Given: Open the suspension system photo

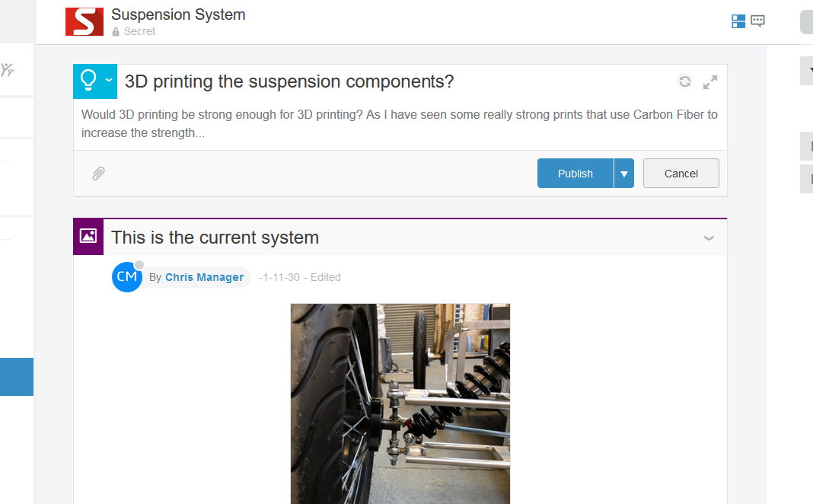Looking at the screenshot, I should pos(400,404).
